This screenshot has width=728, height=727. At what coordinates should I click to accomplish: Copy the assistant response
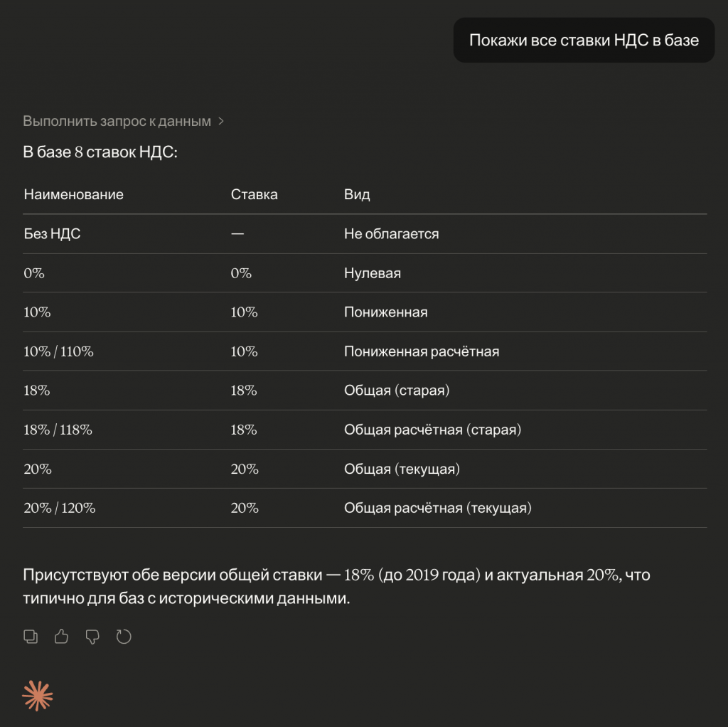31,637
